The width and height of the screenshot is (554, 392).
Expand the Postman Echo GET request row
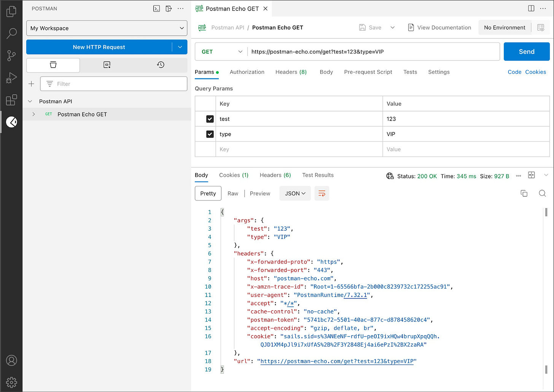click(x=34, y=114)
